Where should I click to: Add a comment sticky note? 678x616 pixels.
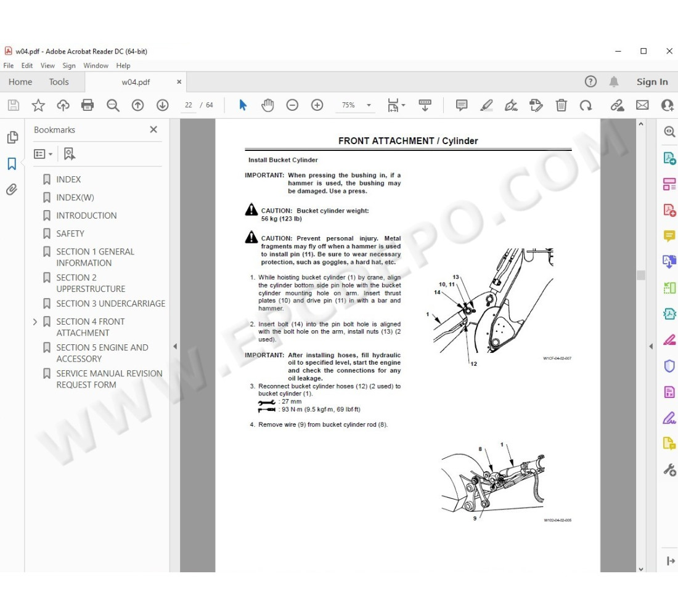click(x=461, y=105)
